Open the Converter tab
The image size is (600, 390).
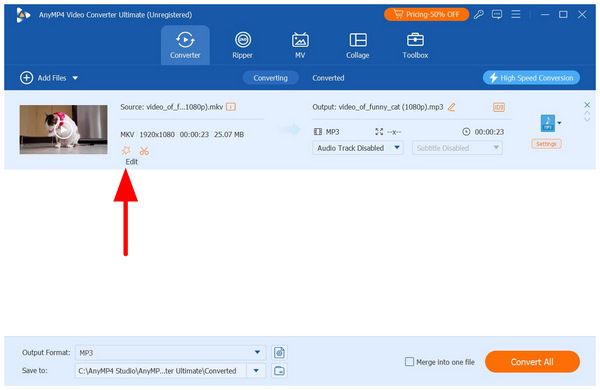[185, 45]
